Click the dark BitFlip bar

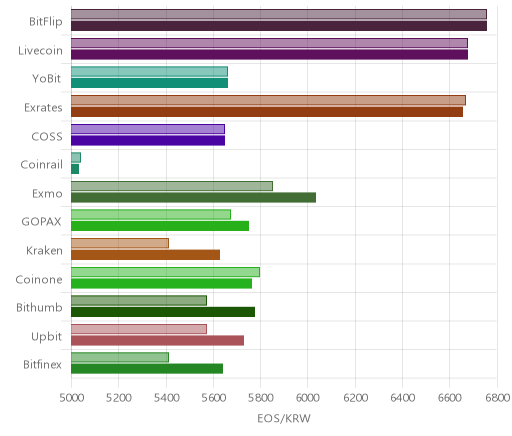pos(279,26)
